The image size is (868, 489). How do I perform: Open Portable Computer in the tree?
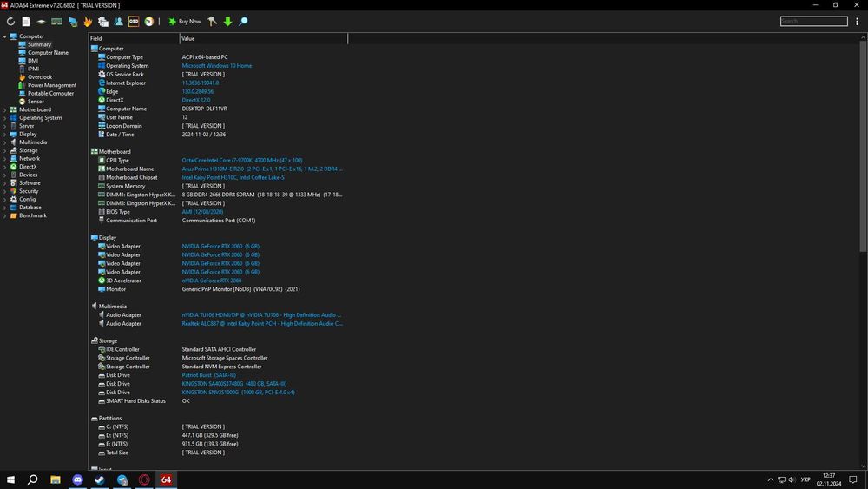tap(50, 94)
